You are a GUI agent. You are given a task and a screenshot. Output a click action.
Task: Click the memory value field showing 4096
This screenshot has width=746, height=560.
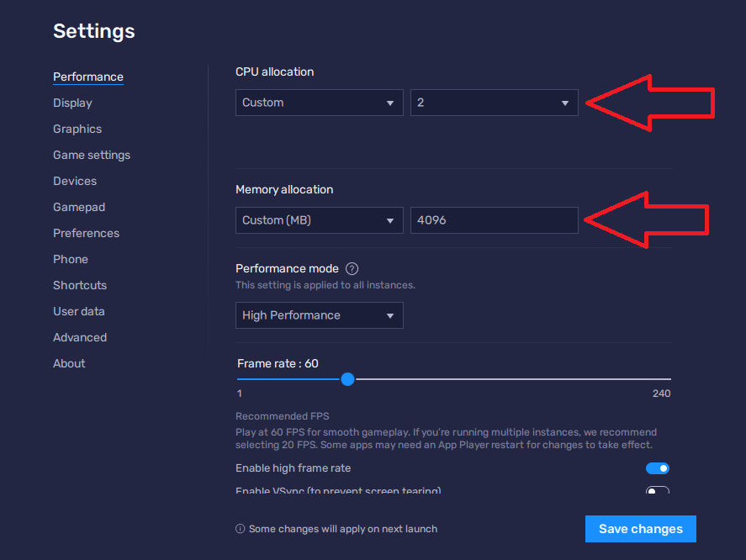[x=494, y=220]
